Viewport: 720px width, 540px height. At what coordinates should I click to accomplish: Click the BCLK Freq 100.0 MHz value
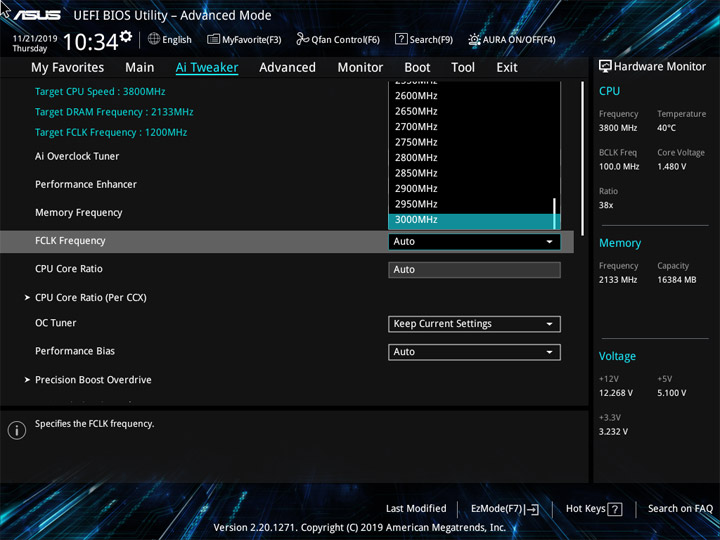pyautogui.click(x=619, y=167)
